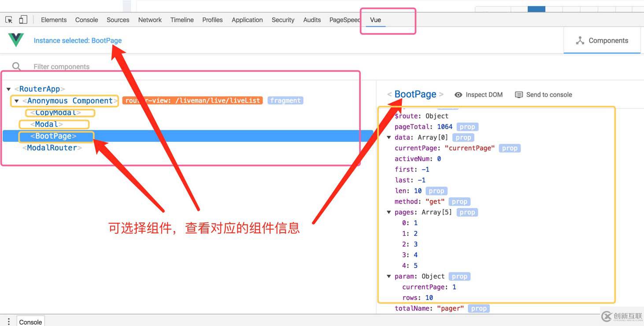Open the Elements panel tab
Screen dimensions: 644x326
54,20
